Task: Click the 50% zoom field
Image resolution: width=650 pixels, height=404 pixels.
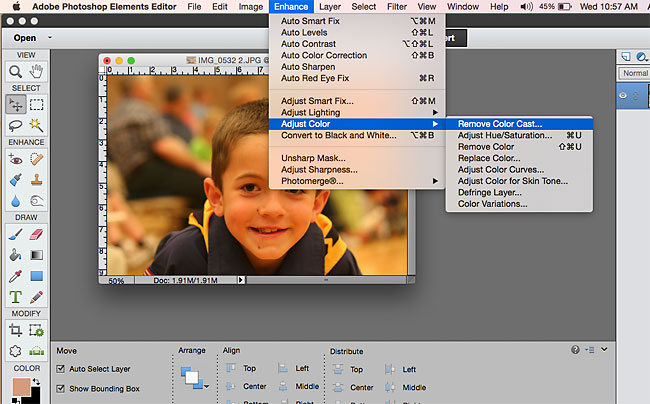Action: click(x=116, y=281)
